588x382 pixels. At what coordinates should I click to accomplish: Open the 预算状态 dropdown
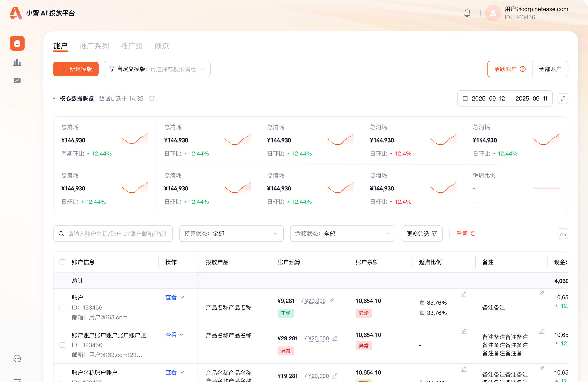click(231, 234)
